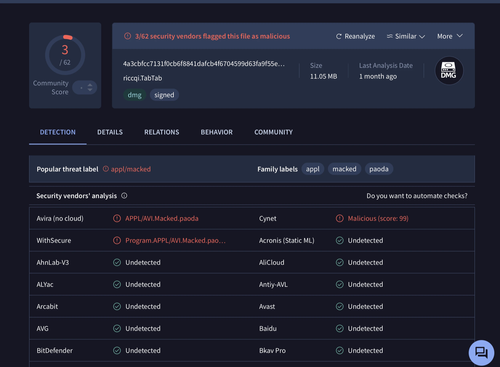Click checkmark icon in ALYac row

pyautogui.click(x=117, y=284)
